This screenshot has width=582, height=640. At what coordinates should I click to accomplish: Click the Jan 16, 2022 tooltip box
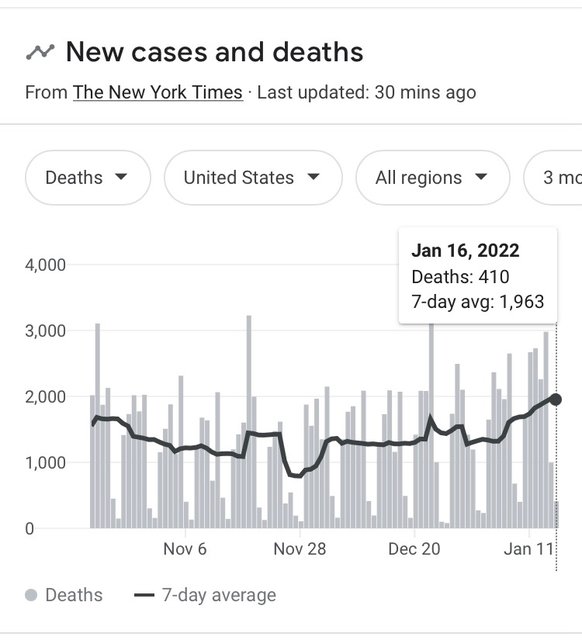pyautogui.click(x=478, y=276)
